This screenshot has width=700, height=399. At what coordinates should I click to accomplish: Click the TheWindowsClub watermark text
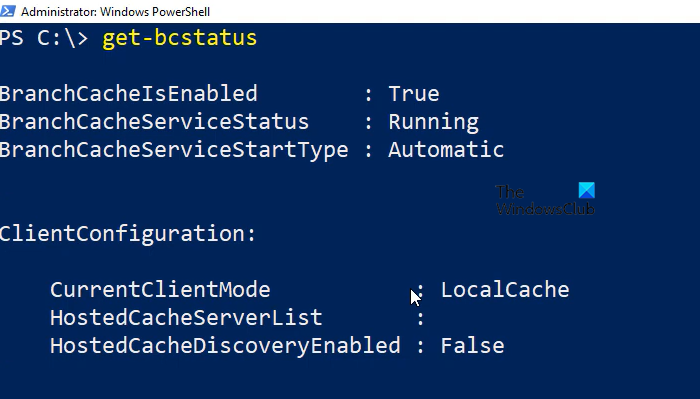[x=545, y=200]
